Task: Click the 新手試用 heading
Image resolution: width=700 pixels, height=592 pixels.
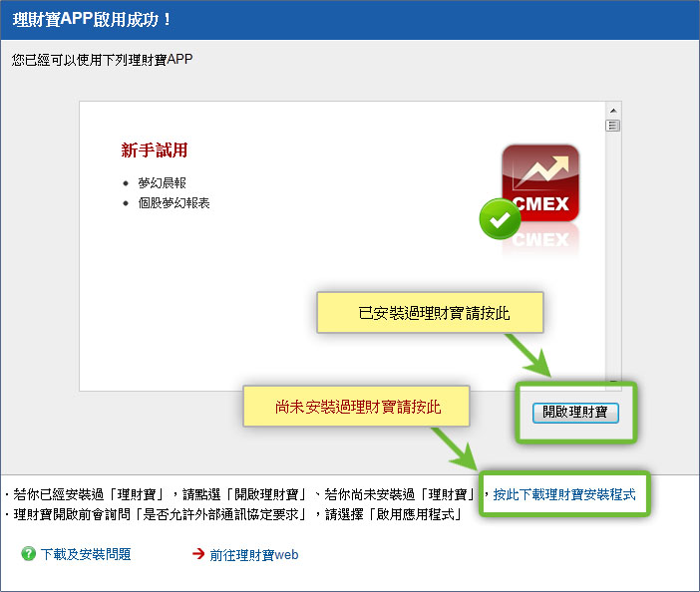Action: pos(154,150)
